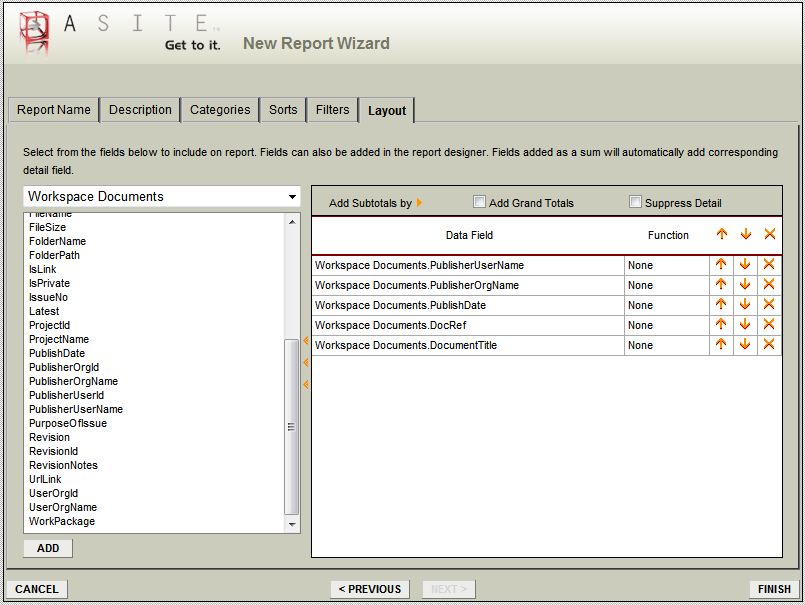805x605 pixels.
Task: Click Function value None for DocRef
Action: point(641,325)
